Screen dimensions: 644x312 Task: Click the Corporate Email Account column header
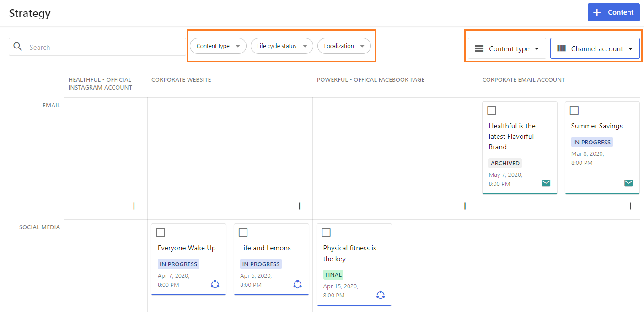[524, 79]
